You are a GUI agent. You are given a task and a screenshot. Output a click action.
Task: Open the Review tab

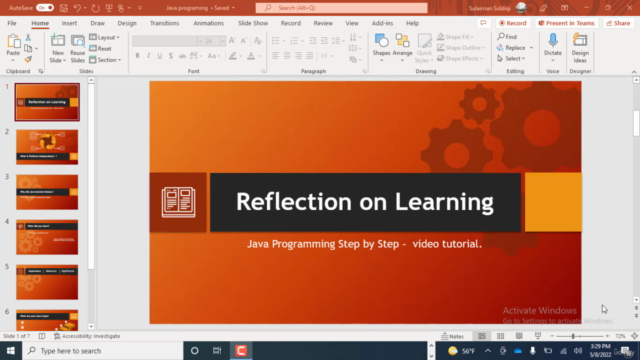(x=323, y=23)
